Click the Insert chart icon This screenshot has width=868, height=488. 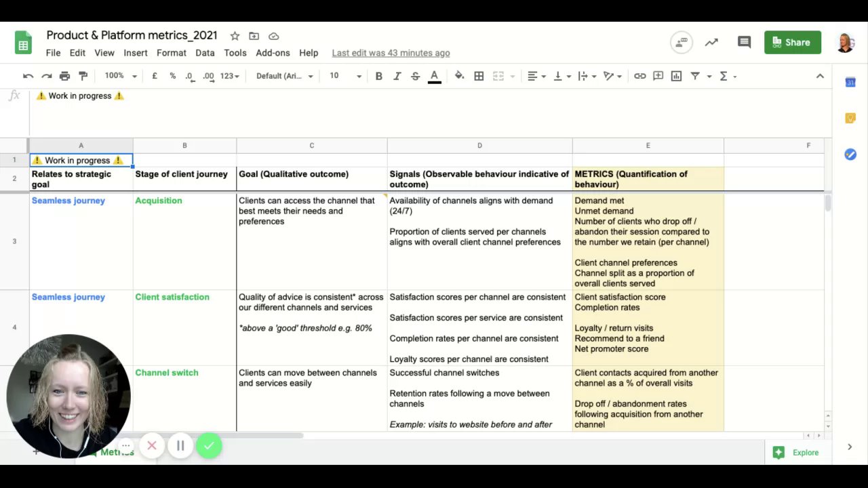tap(676, 76)
